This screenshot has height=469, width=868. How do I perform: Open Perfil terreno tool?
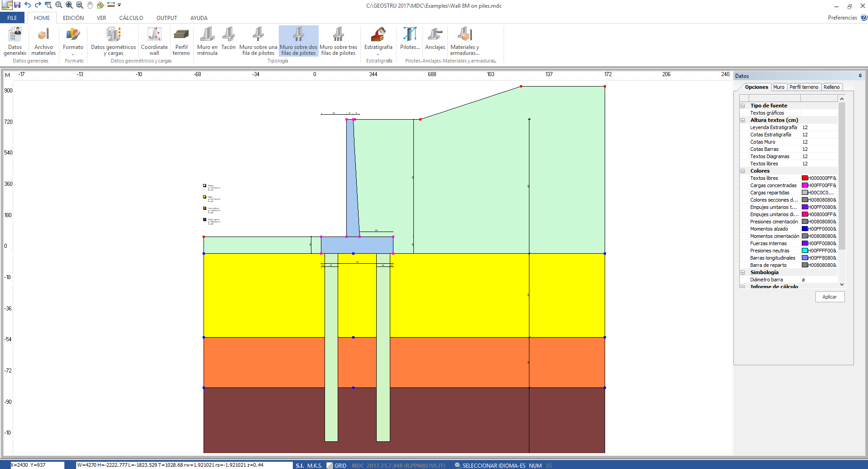(181, 41)
